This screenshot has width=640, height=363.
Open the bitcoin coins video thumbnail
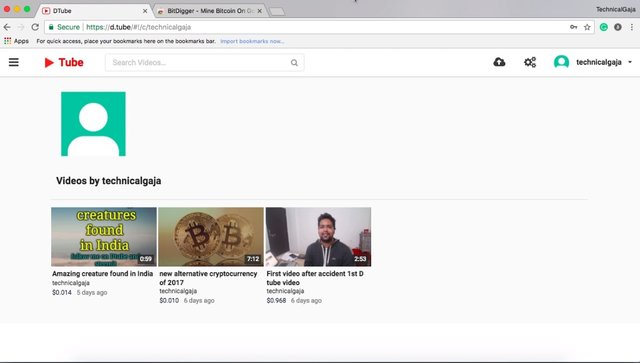[x=211, y=237]
